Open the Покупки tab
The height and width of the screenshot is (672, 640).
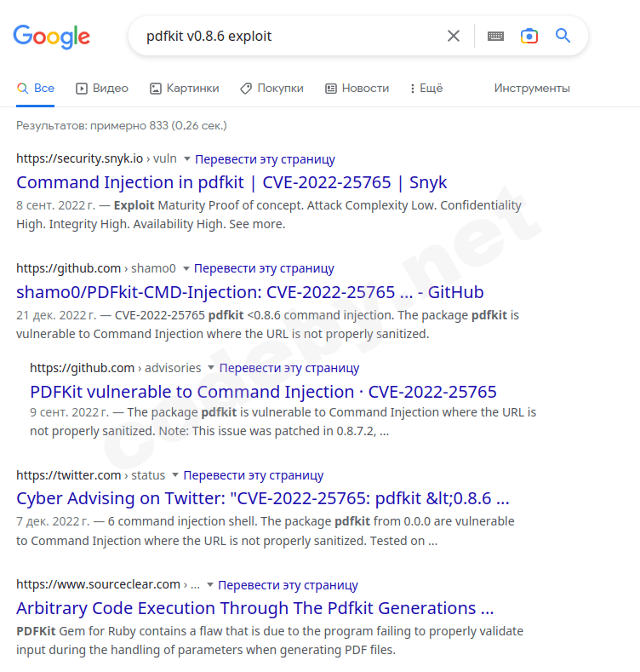(271, 88)
